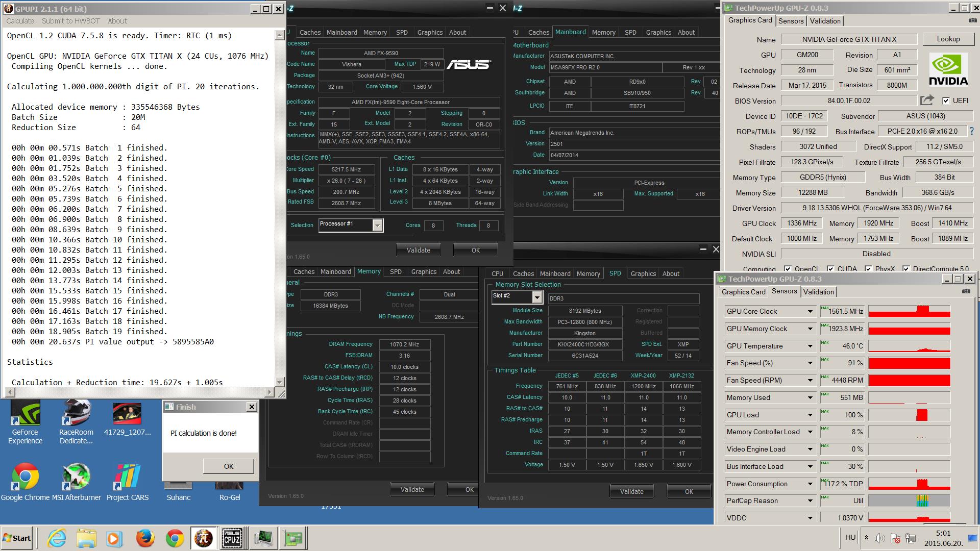
Task: Select the SPD tab in the CPU-Z SPD window
Action: [615, 273]
